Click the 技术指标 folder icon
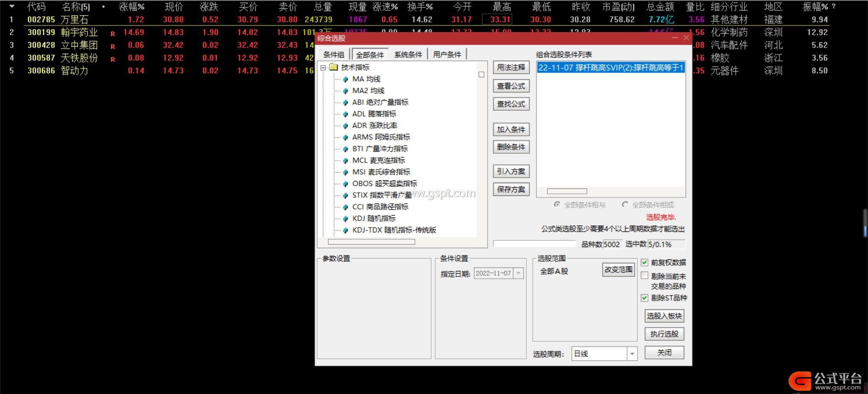Image resolution: width=868 pixels, height=394 pixels. 334,67
